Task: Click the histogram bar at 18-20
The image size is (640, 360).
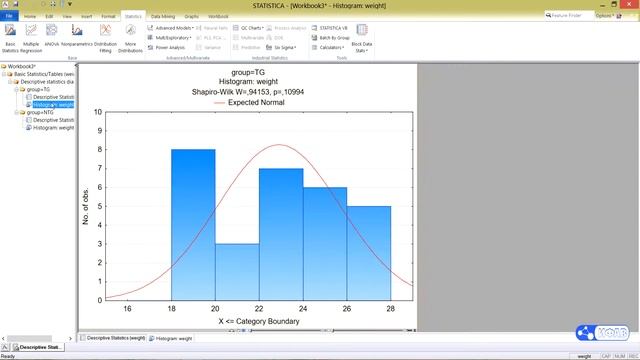Action: 193,225
